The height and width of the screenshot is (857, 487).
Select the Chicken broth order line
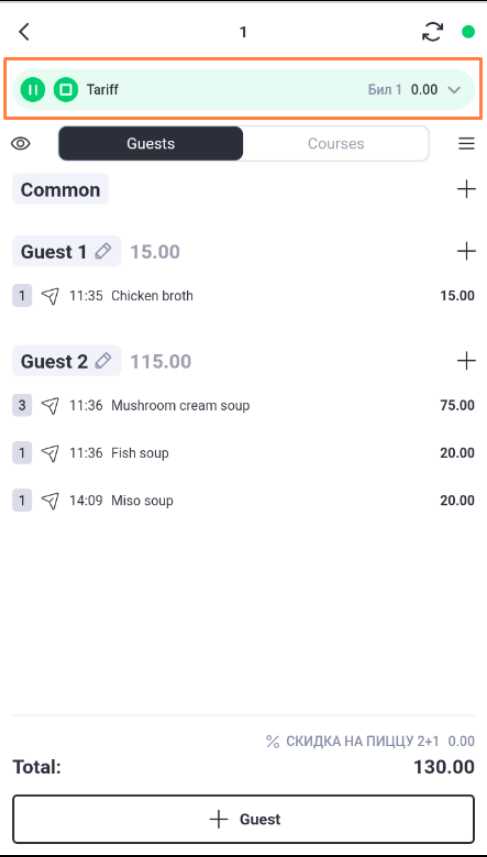[243, 296]
